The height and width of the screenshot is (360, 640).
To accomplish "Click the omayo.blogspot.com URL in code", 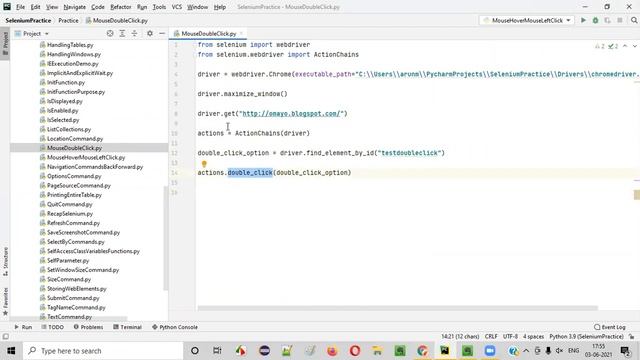I will pos(291,113).
